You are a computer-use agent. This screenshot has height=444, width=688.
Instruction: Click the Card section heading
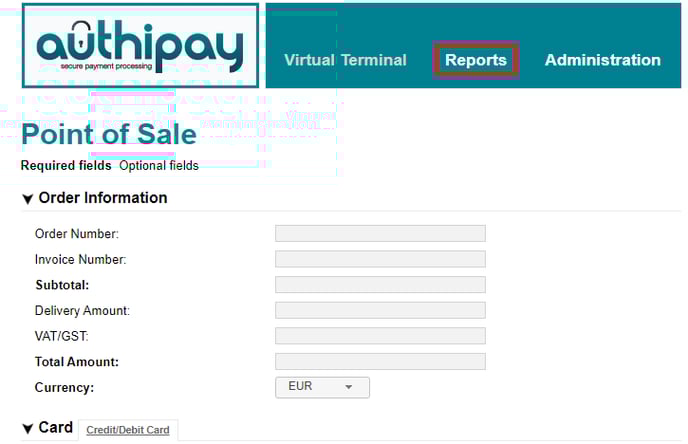point(56,427)
